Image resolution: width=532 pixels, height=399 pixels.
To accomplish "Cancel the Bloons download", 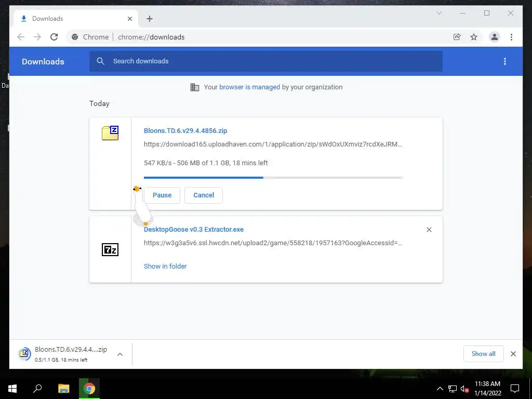I will coord(204,195).
